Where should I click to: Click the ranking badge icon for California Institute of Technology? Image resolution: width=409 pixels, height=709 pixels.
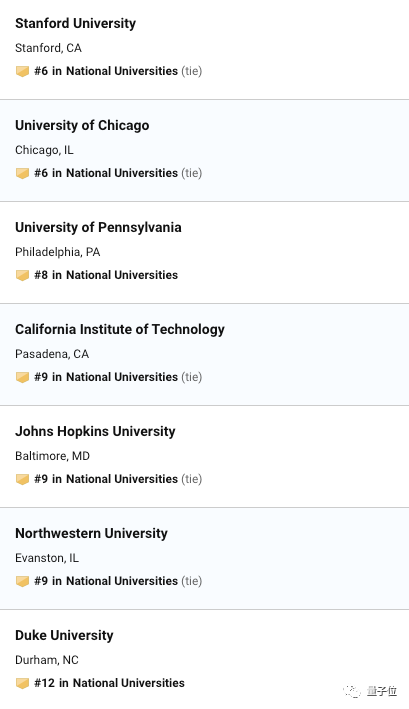tap(22, 378)
